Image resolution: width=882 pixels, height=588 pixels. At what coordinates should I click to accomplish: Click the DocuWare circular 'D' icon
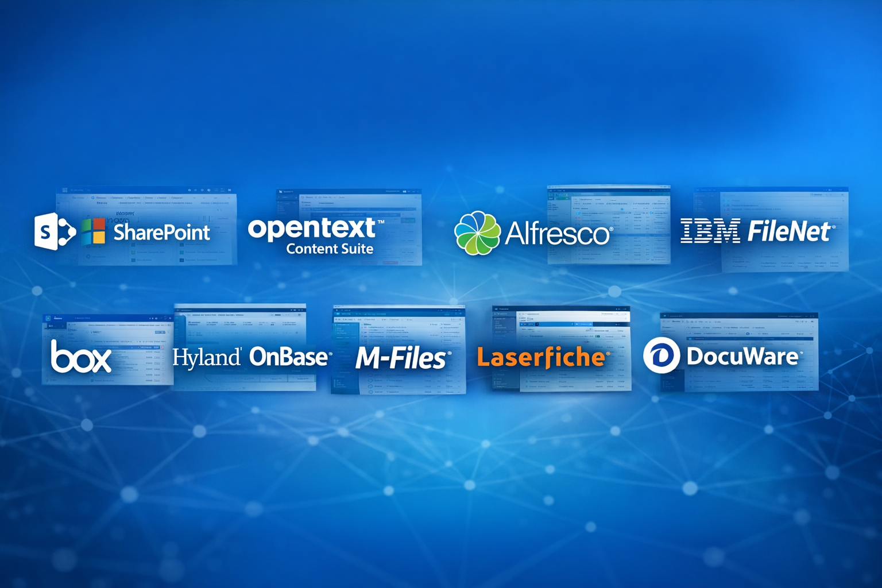pyautogui.click(x=661, y=355)
